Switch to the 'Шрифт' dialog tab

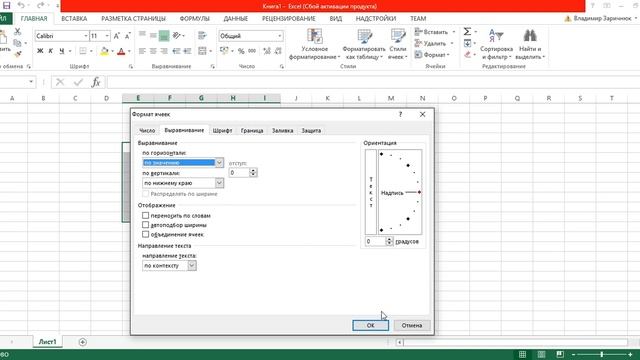click(x=222, y=131)
